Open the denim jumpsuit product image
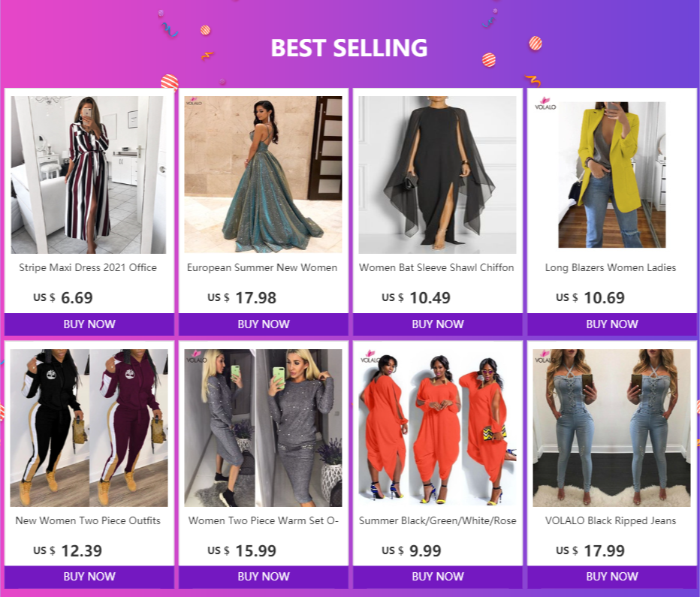700x597 pixels. pos(611,428)
